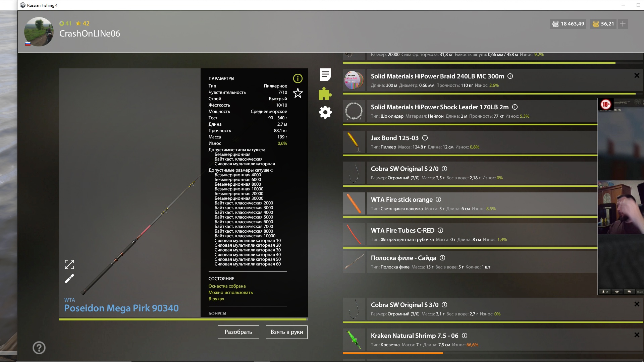Click the 18+ badge on stream overlay

click(606, 104)
